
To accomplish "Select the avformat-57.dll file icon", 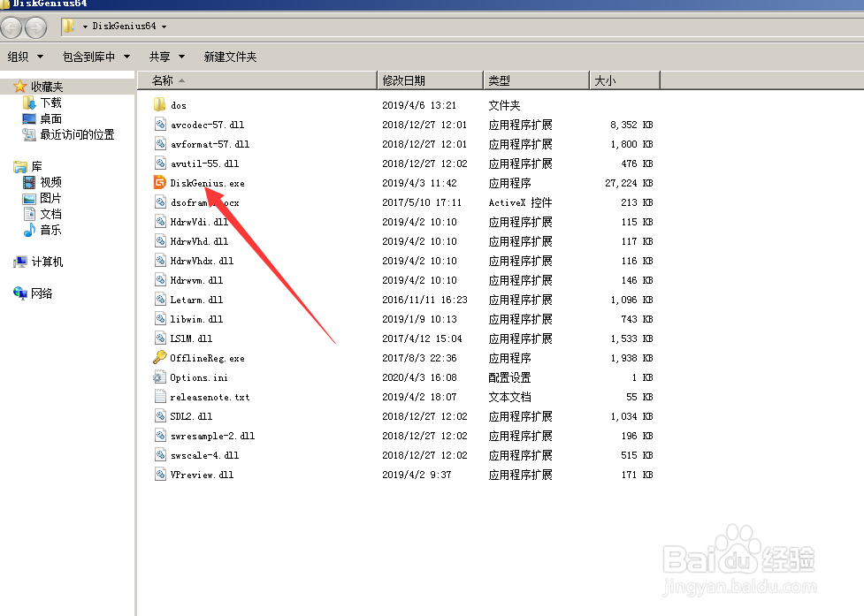I will 160,144.
